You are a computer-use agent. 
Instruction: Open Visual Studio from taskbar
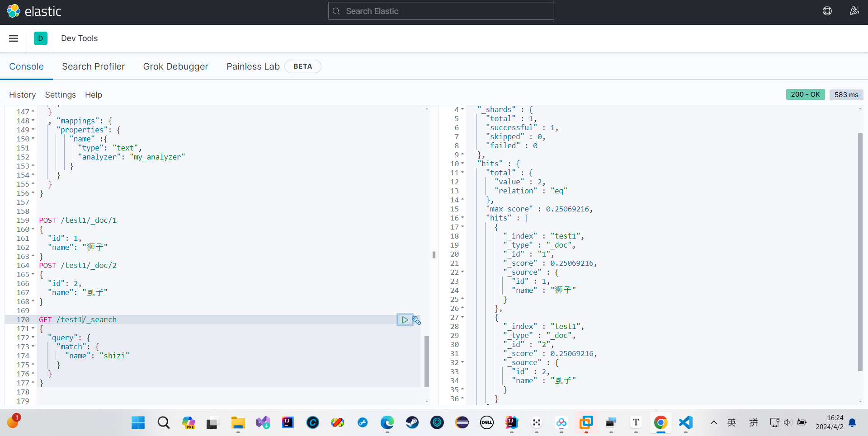(263, 423)
